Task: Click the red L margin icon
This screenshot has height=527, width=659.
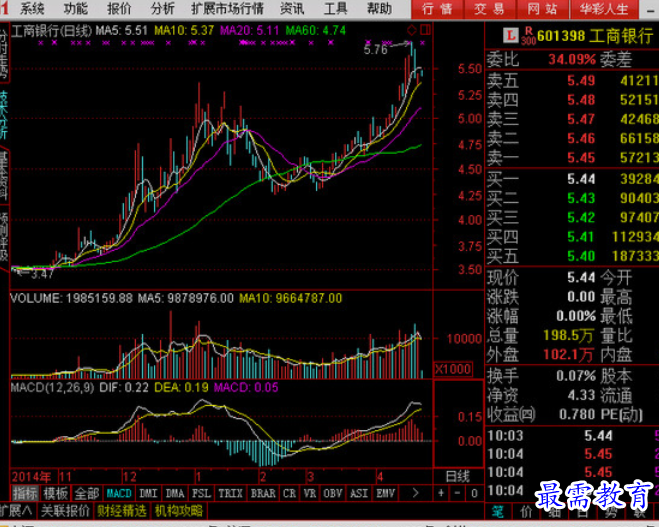Action: pyautogui.click(x=511, y=36)
